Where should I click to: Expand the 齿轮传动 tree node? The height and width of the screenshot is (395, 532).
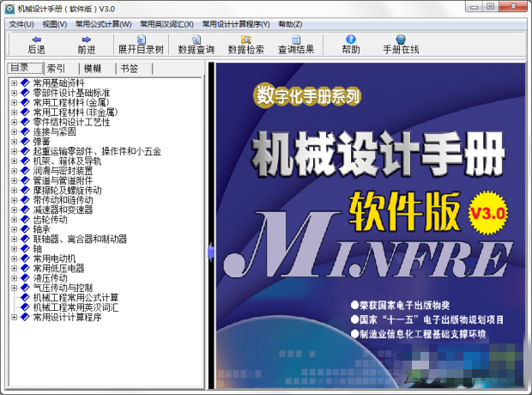[x=14, y=219]
